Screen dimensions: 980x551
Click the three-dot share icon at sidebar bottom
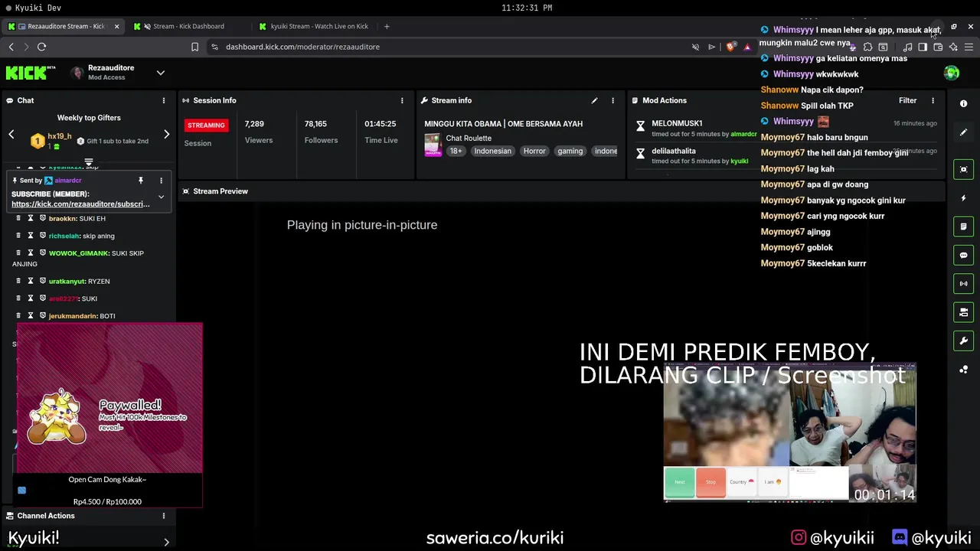964,370
